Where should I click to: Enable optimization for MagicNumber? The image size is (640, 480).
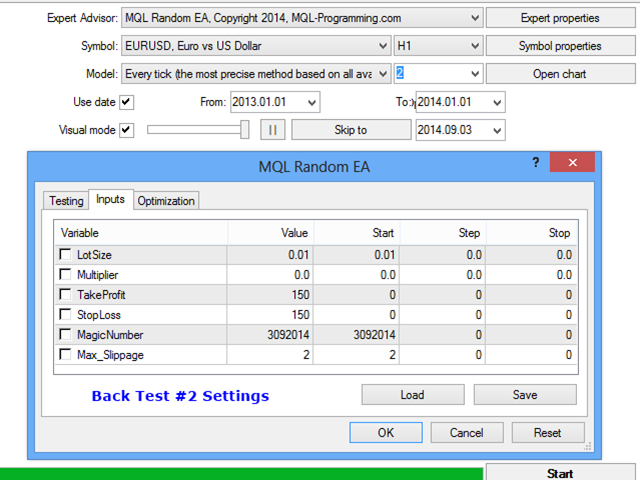coord(65,334)
